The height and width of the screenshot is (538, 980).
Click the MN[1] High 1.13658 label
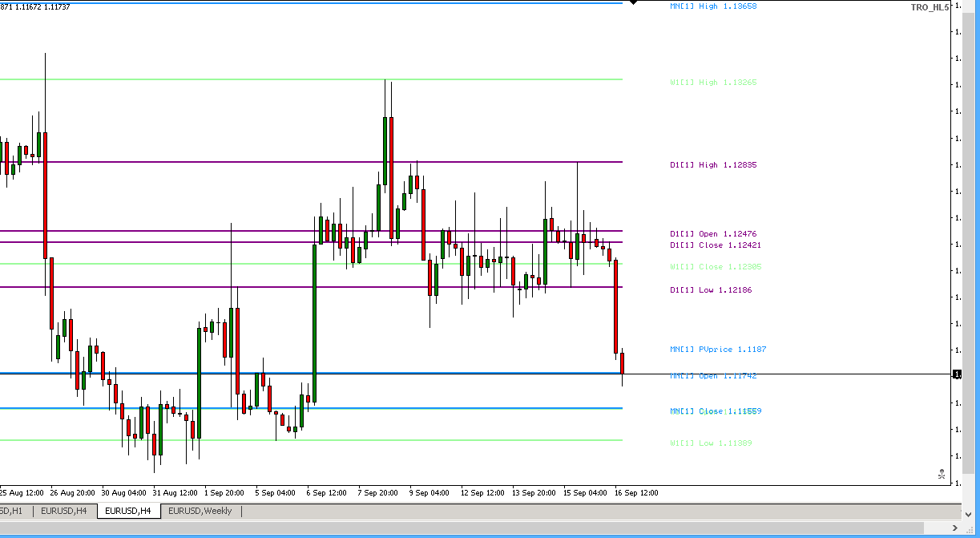[x=714, y=6]
